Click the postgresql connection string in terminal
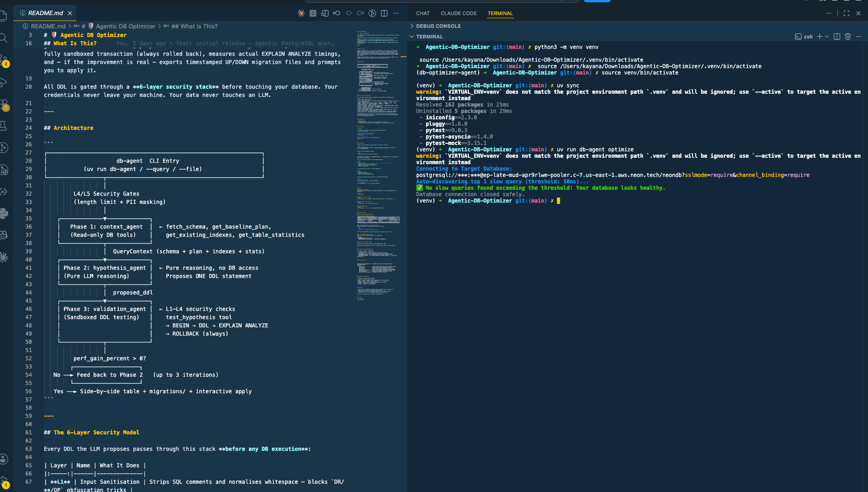Screen dimensions: 868x492 613,175
